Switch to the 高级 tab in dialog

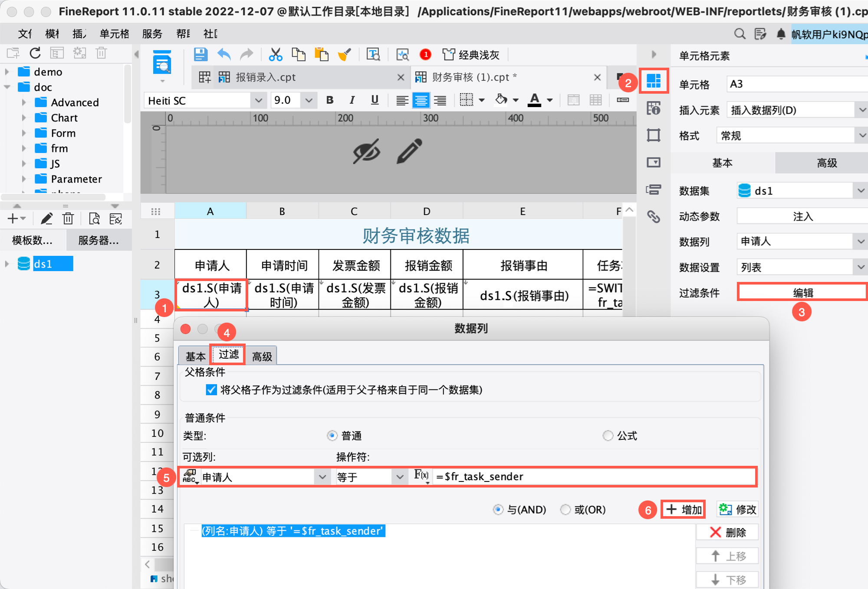262,357
